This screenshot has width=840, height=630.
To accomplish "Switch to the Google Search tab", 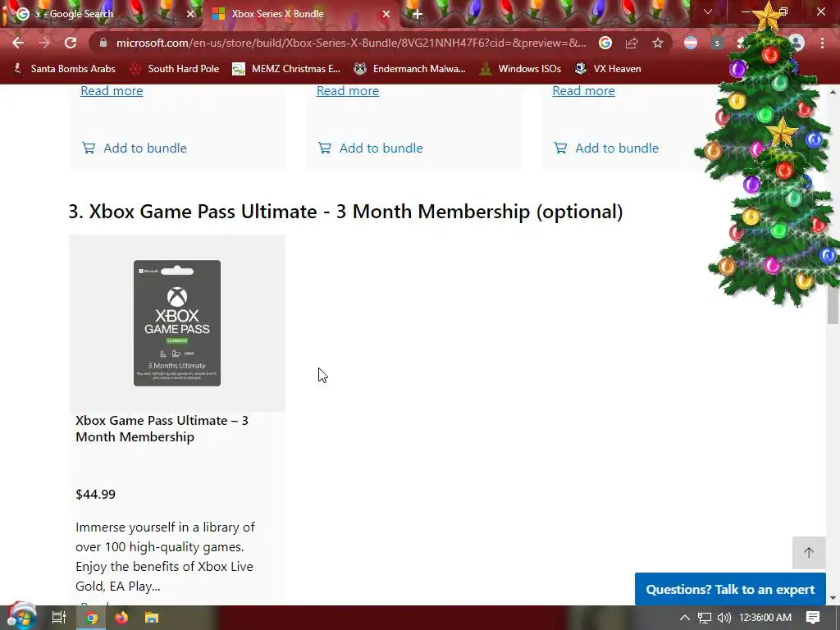I will click(102, 14).
